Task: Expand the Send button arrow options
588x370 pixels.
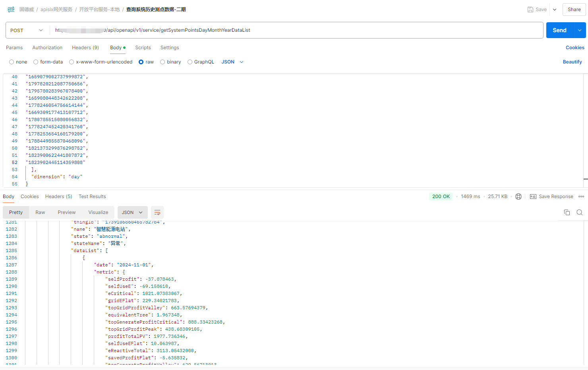Action: click(x=579, y=30)
